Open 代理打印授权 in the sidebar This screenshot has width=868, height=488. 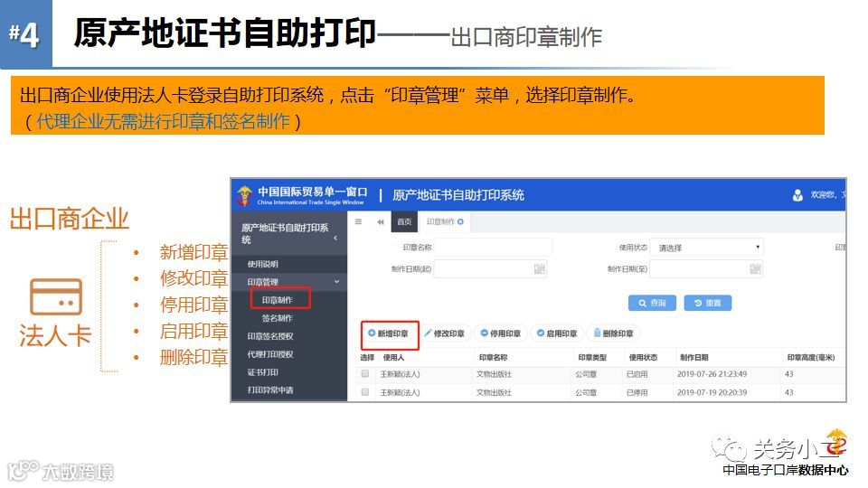(270, 354)
